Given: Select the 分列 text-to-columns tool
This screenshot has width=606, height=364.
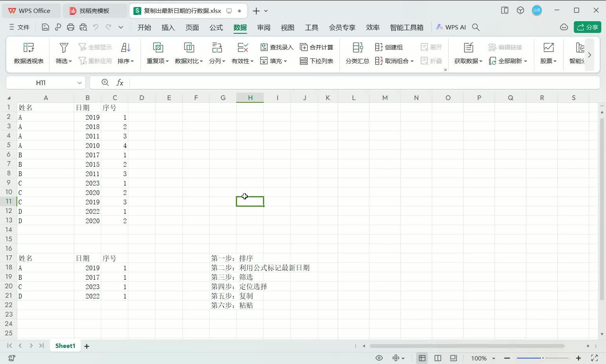Looking at the screenshot, I should tap(216, 53).
